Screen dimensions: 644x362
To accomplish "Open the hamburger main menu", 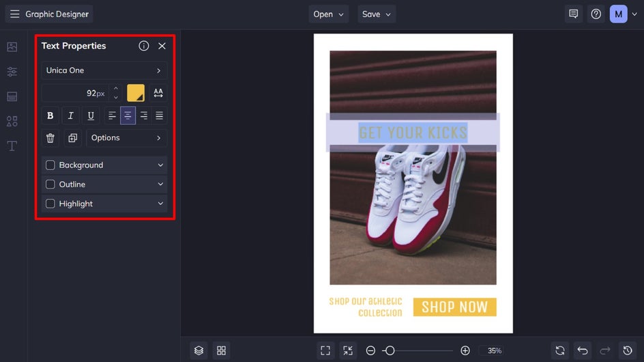I will click(15, 14).
